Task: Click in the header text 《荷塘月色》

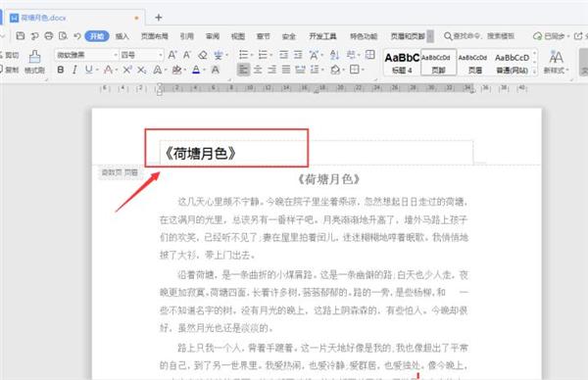Action: [x=201, y=154]
